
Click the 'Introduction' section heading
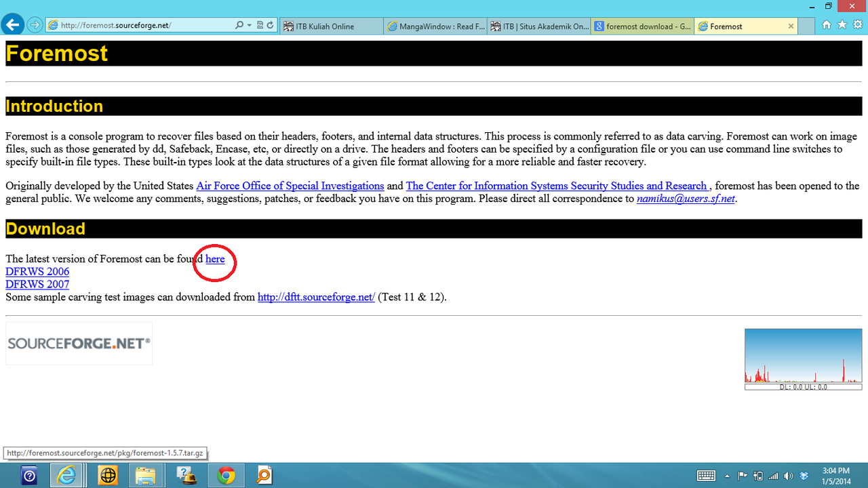pos(54,106)
